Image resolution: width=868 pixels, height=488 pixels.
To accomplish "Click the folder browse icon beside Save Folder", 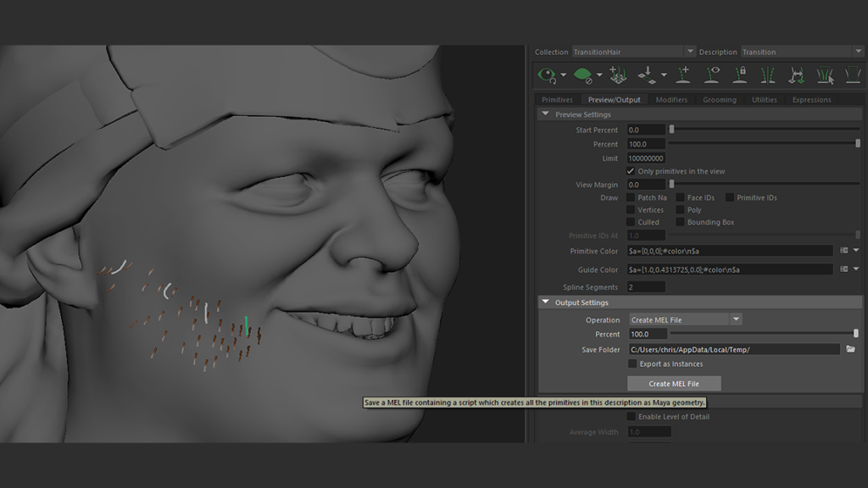I will click(x=850, y=349).
